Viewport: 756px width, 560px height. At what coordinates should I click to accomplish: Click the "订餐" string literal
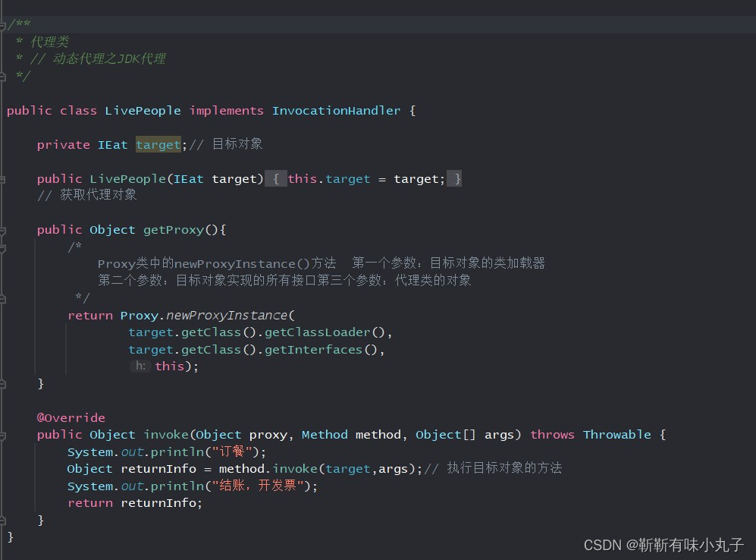coord(232,451)
